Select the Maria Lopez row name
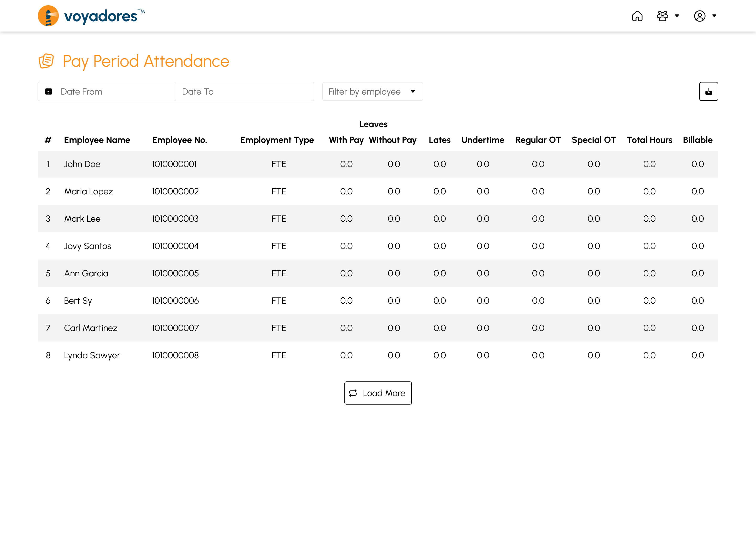756x538 pixels. (88, 192)
